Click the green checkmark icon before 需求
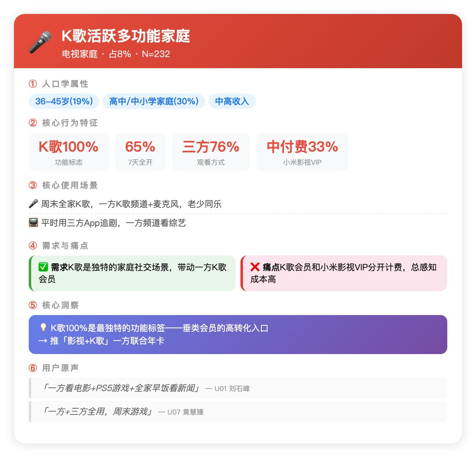The width and height of the screenshot is (476, 474). 43,267
